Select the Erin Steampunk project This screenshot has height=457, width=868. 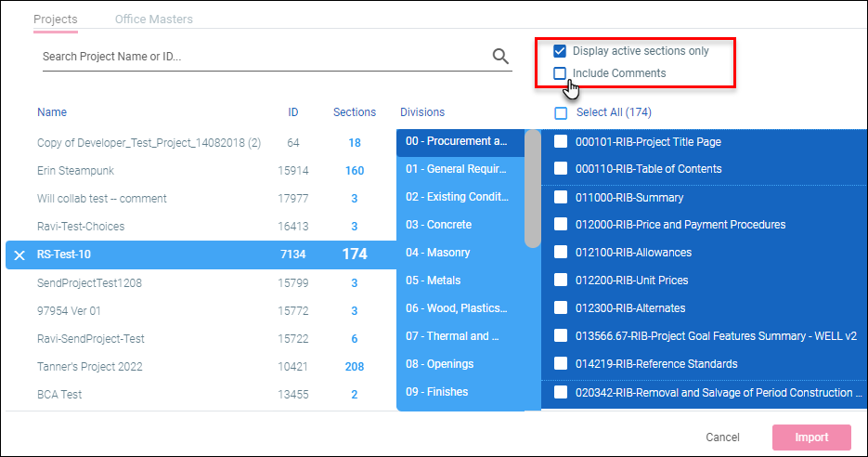pyautogui.click(x=75, y=171)
